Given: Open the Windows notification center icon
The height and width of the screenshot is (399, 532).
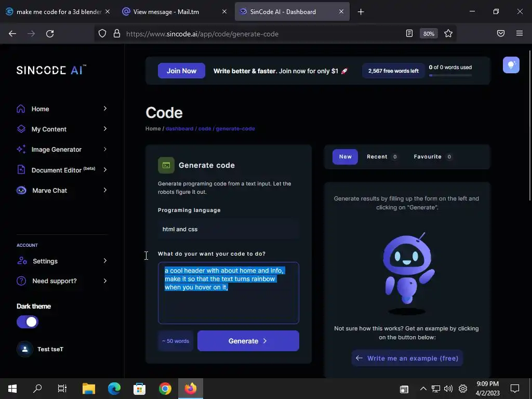Looking at the screenshot, I should click(515, 389).
